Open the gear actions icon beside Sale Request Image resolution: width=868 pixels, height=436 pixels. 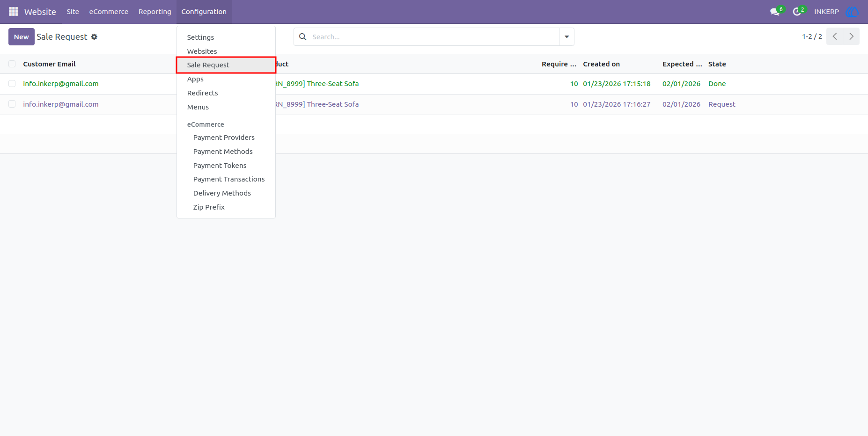point(94,36)
